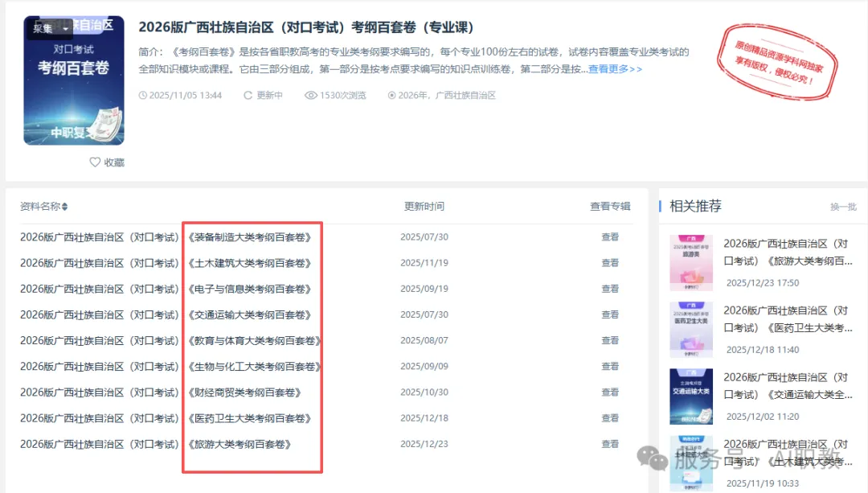Click the sort arrows next to 资料名称
The width and height of the screenshot is (868, 493).
[x=65, y=205]
